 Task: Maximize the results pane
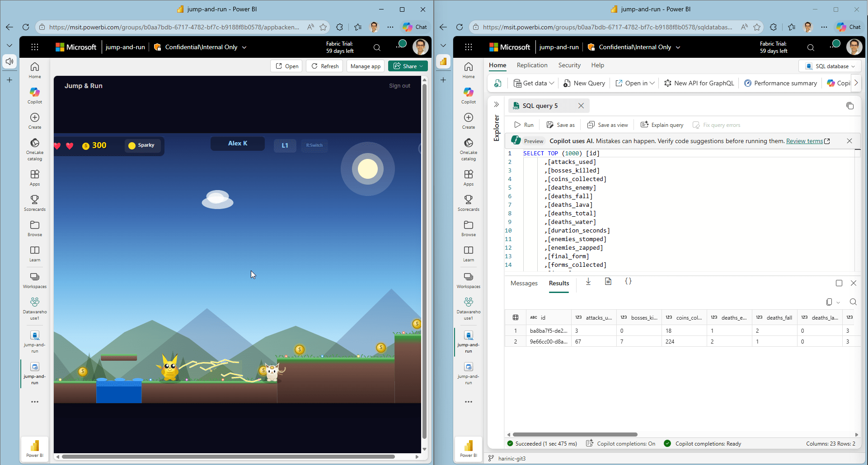pos(839,283)
